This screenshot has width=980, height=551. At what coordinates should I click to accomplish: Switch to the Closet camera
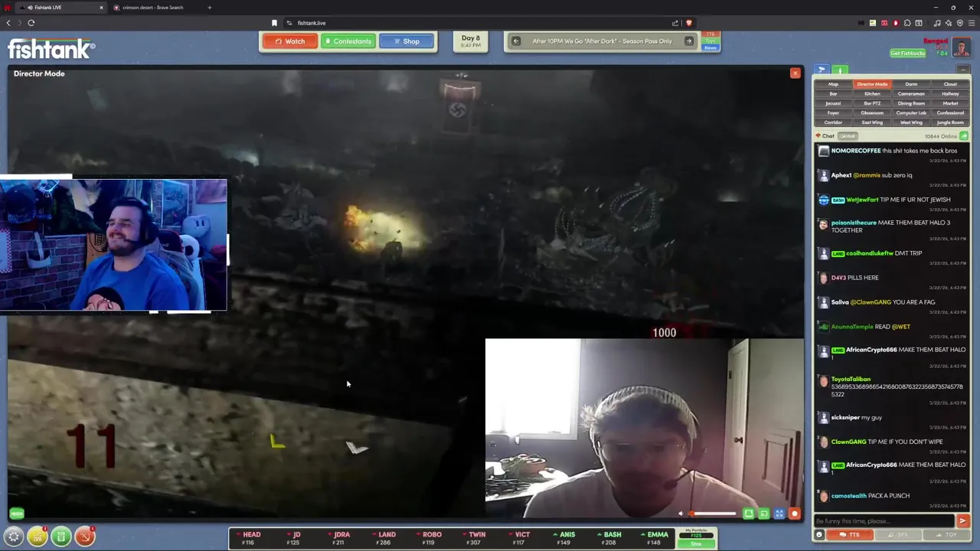950,84
